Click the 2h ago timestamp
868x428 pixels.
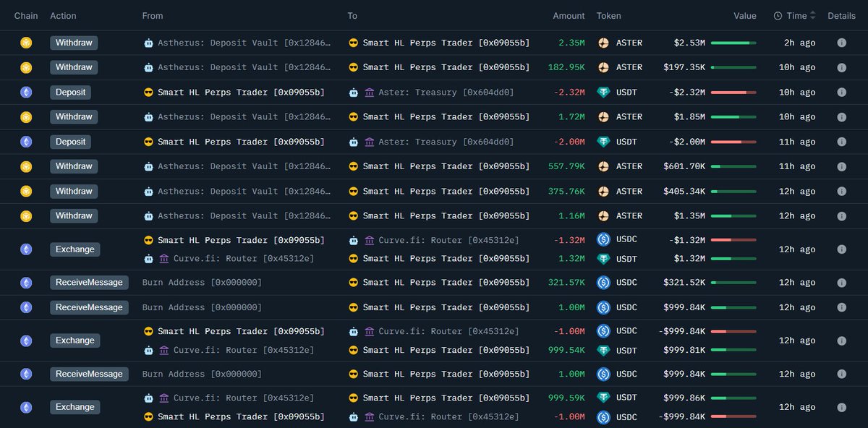click(x=799, y=43)
